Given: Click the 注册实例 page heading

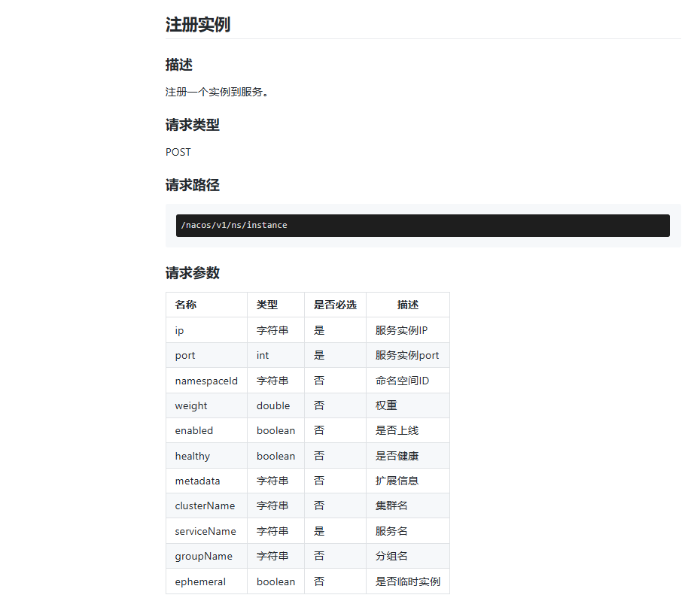Looking at the screenshot, I should pyautogui.click(x=198, y=25).
